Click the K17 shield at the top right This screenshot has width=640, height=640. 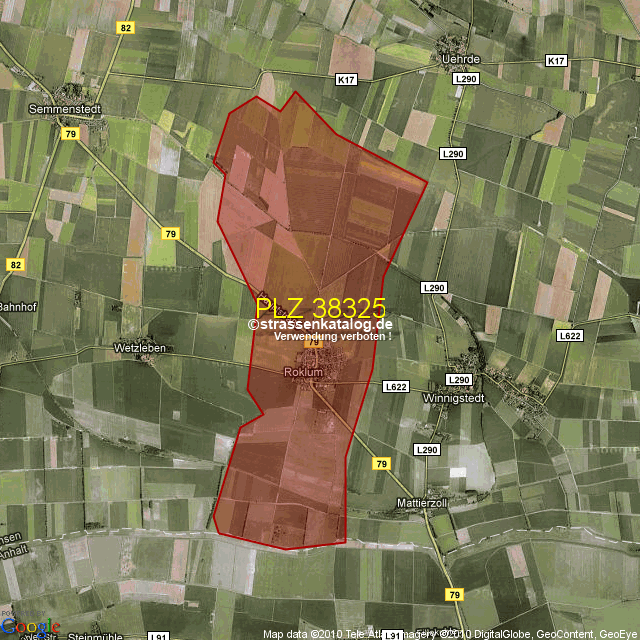click(x=557, y=61)
